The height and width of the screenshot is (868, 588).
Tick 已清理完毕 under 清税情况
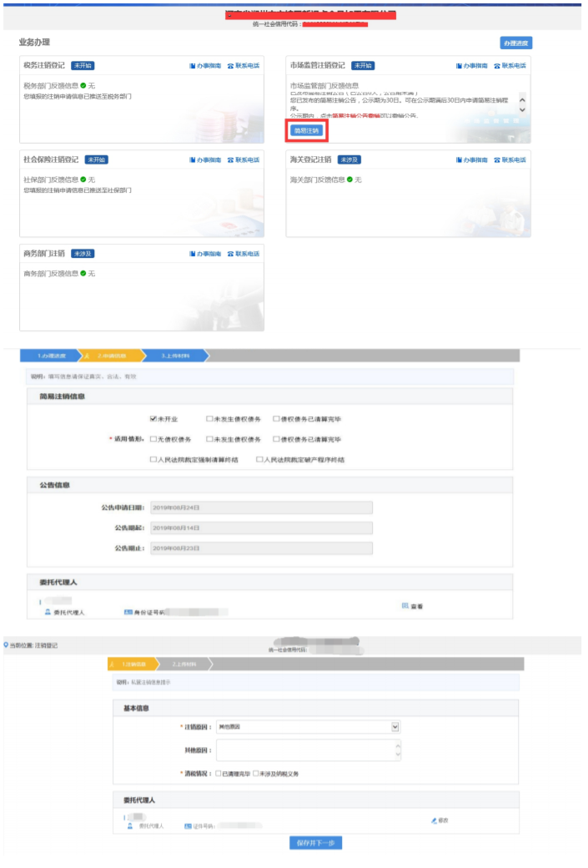point(219,774)
